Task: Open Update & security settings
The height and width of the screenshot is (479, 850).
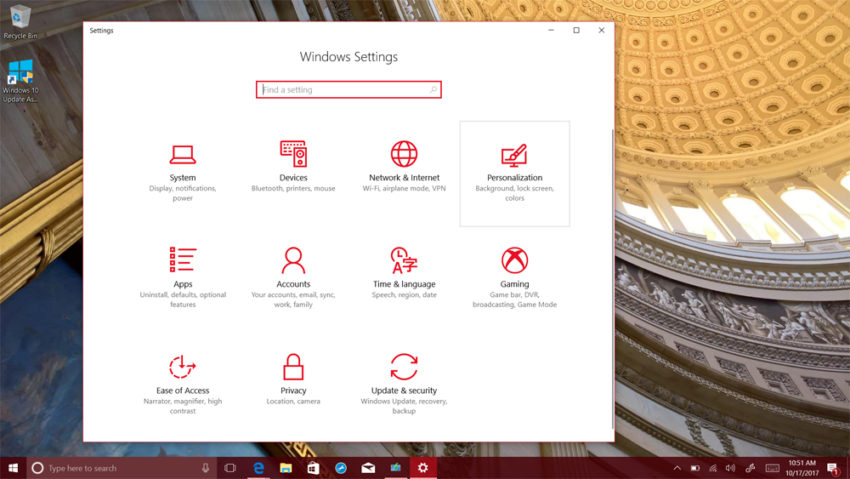Action: pyautogui.click(x=404, y=386)
